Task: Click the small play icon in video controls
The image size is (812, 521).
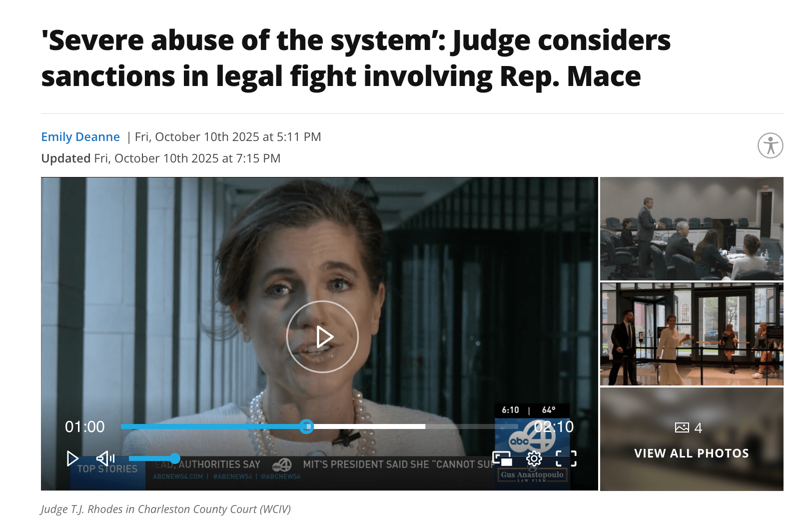Action: [x=72, y=458]
